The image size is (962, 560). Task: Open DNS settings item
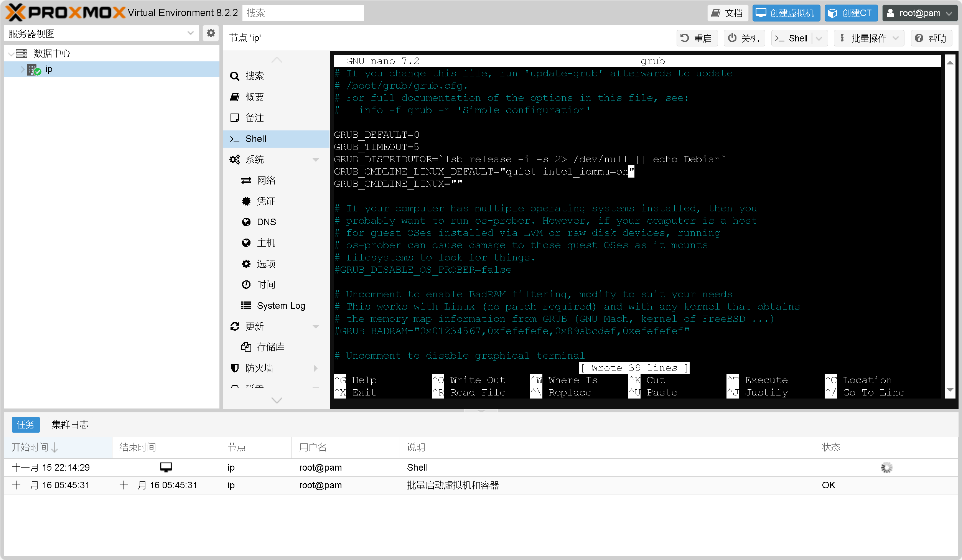pyautogui.click(x=276, y=222)
